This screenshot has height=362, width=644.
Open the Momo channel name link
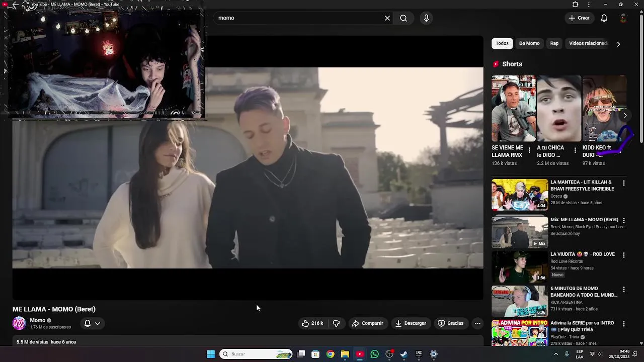38,320
